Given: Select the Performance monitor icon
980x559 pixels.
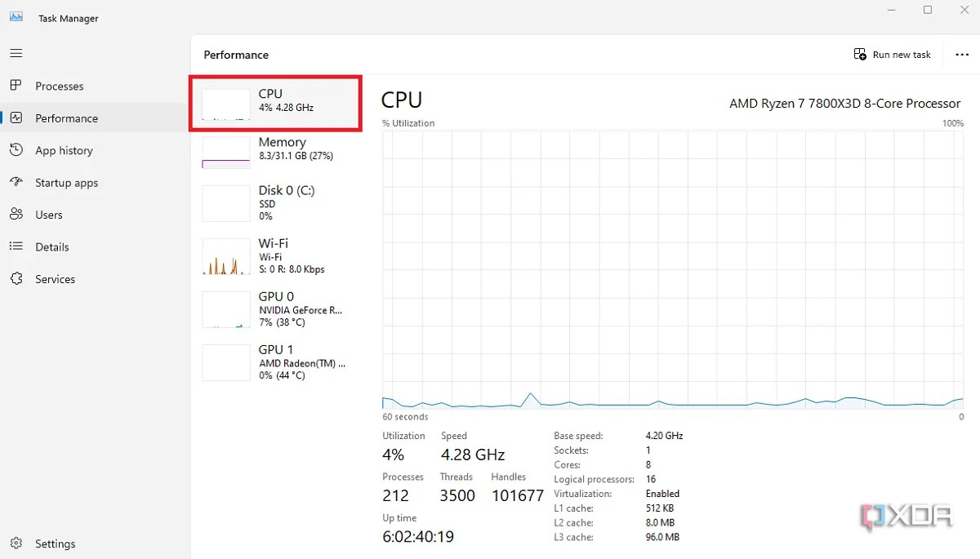Looking at the screenshot, I should [17, 118].
